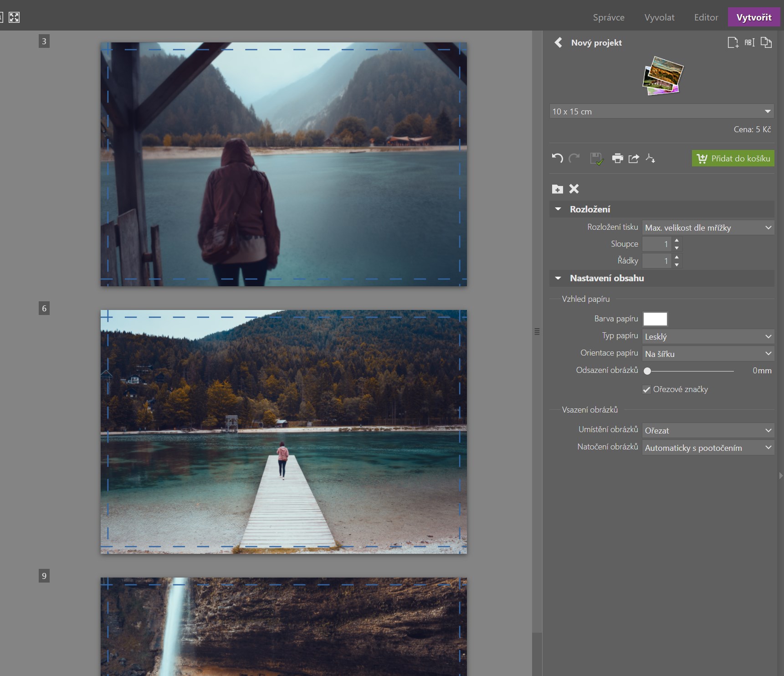This screenshot has width=784, height=676.
Task: Switch to the Vyvolat tab
Action: pyautogui.click(x=659, y=17)
